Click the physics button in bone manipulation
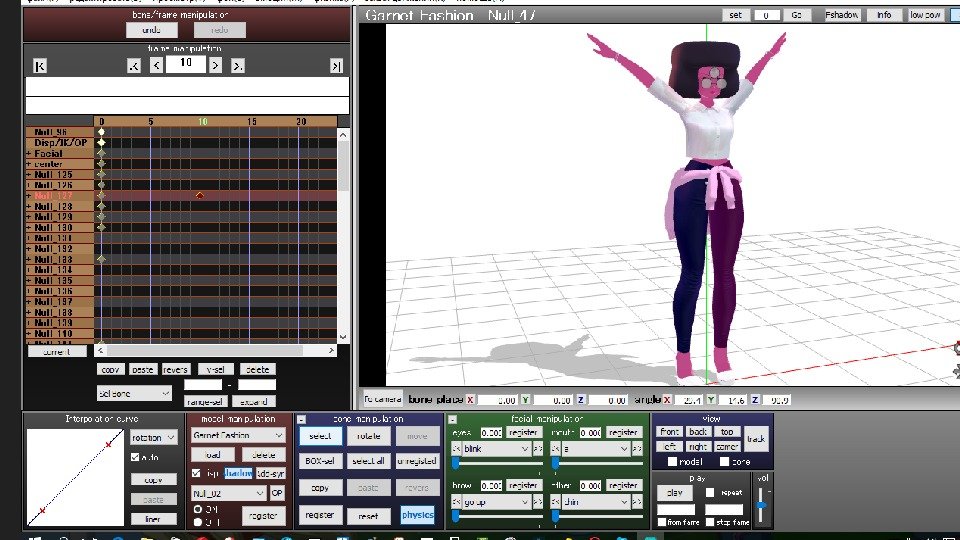 417,515
